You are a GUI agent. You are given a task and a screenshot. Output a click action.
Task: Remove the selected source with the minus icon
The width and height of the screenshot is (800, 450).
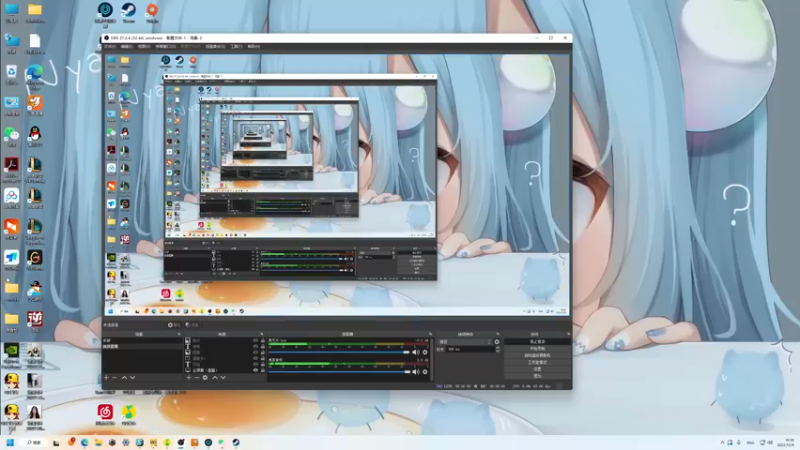pos(196,378)
